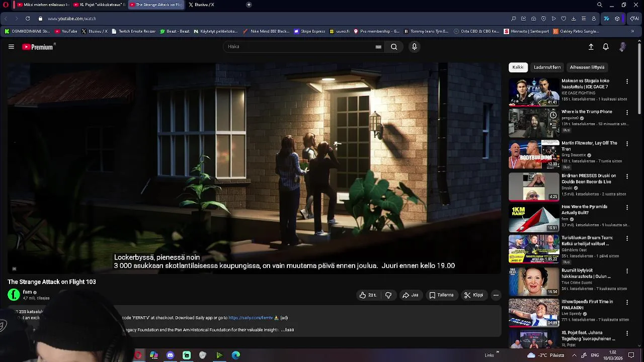The height and width of the screenshot is (362, 644).
Task: Open options for Ruumiit löytyivät video
Action: click(627, 271)
